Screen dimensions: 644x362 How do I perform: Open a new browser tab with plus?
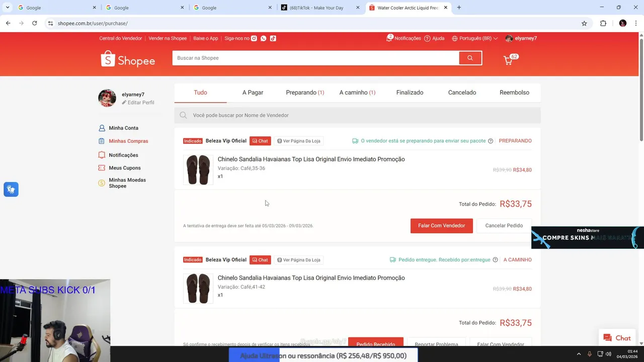[459, 8]
